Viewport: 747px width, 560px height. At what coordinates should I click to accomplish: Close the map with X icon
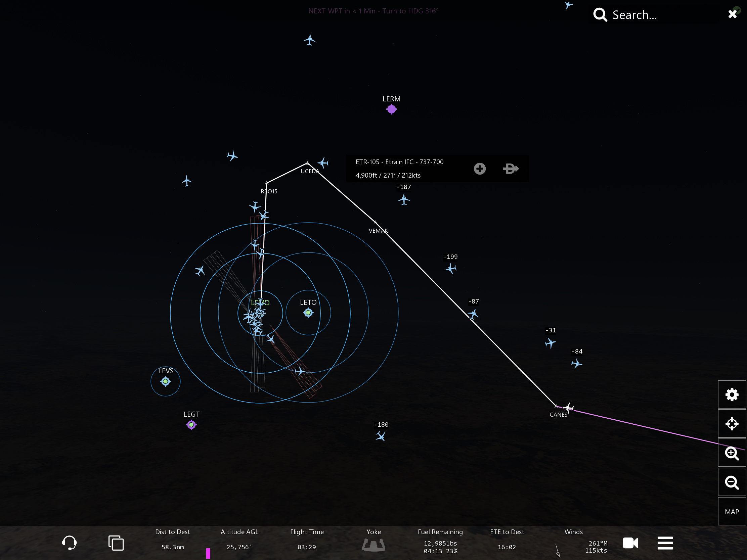click(732, 14)
